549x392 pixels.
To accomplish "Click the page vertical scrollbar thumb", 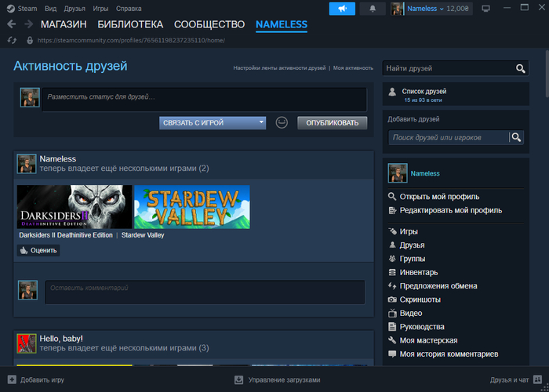I will 547,74.
